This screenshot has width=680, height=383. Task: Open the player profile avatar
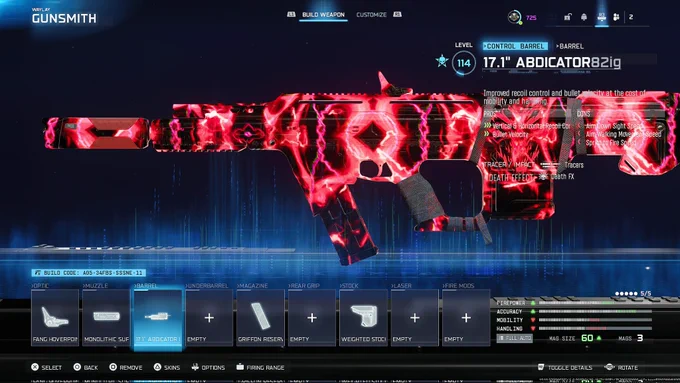tap(514, 17)
